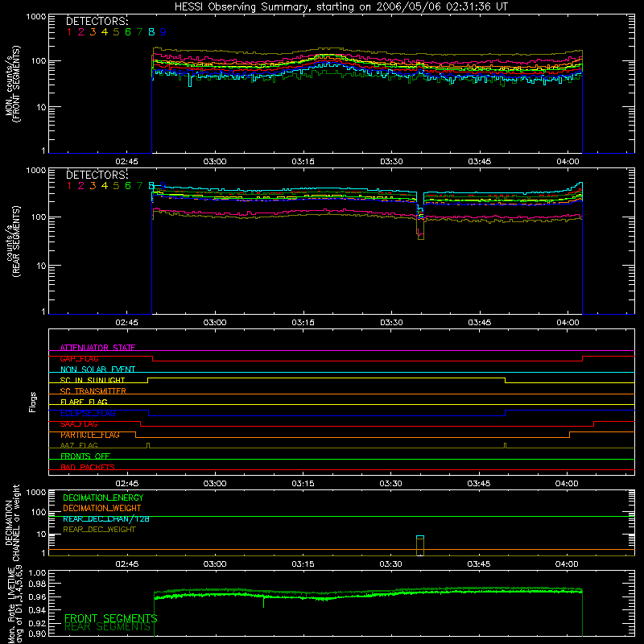The height and width of the screenshot is (644, 644).
Task: Select orange detector number 3 in the front segments legend
Action: coord(93,32)
